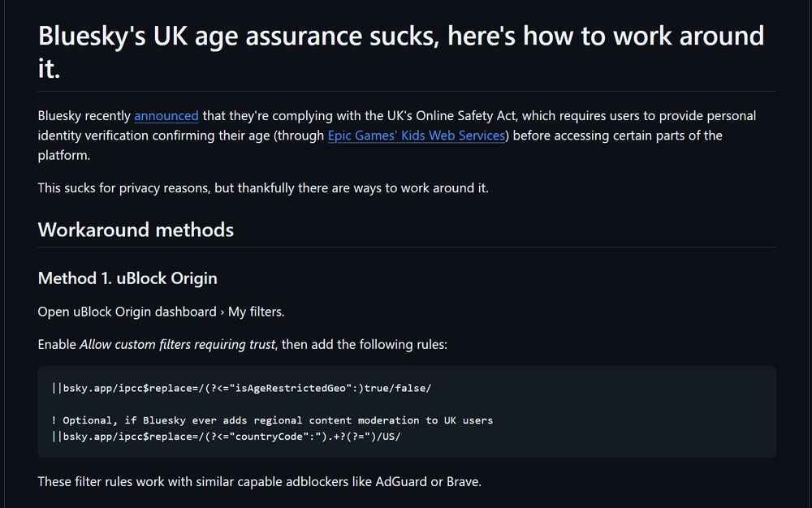Click the words "My filters" in the instructions

[x=255, y=312]
